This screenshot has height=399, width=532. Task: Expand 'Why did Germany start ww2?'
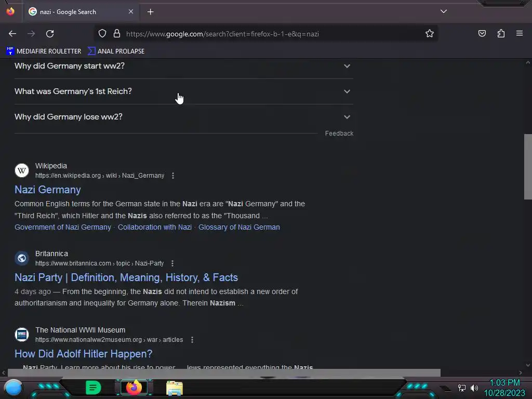point(183,66)
